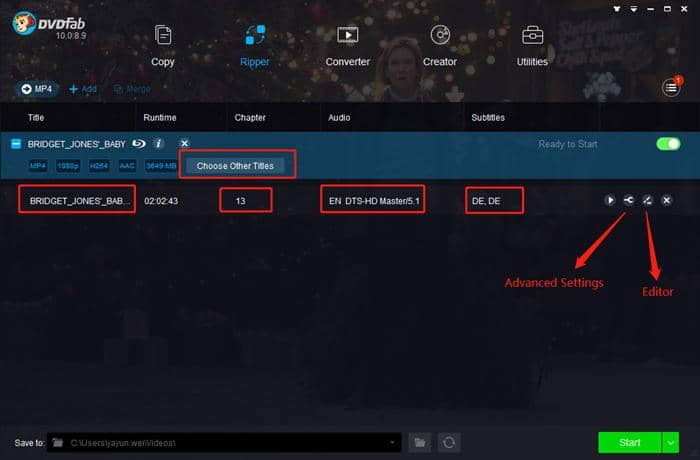Viewport: 700px width, 460px height.
Task: Click the shirt skin icon in title bar
Action: [x=617, y=8]
